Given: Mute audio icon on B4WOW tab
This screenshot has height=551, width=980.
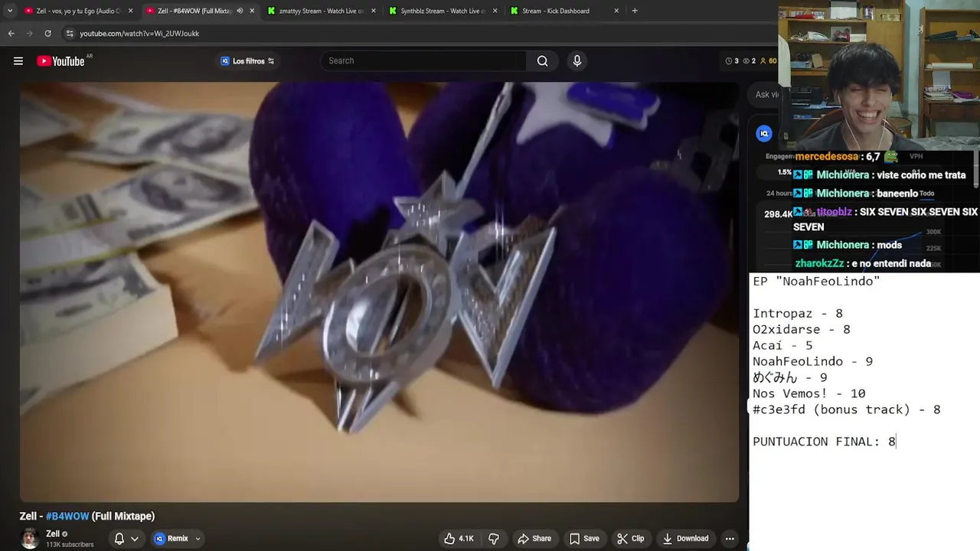Looking at the screenshot, I should click(240, 11).
